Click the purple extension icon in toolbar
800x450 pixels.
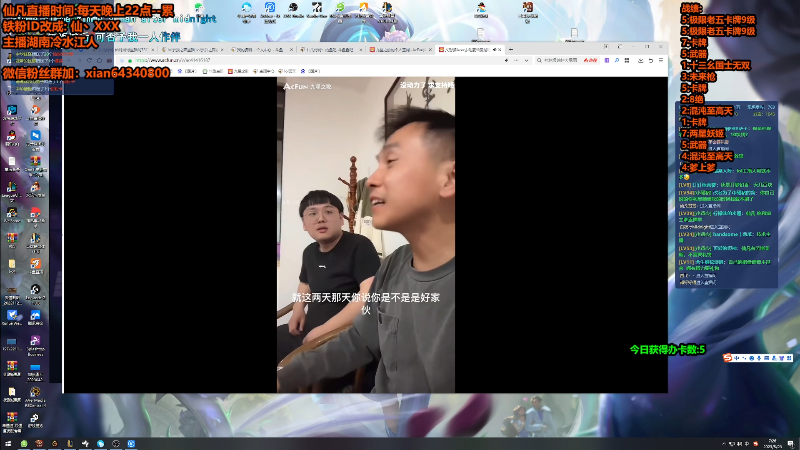(606, 60)
